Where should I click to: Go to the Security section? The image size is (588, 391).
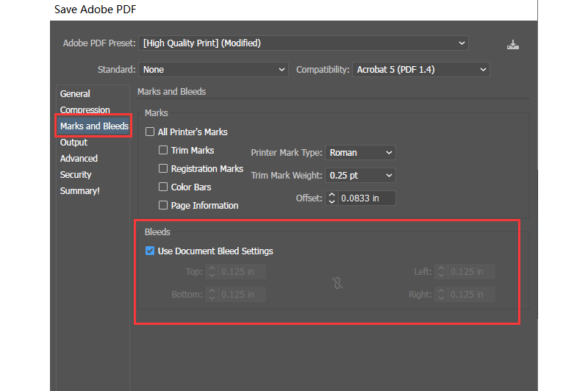point(76,175)
